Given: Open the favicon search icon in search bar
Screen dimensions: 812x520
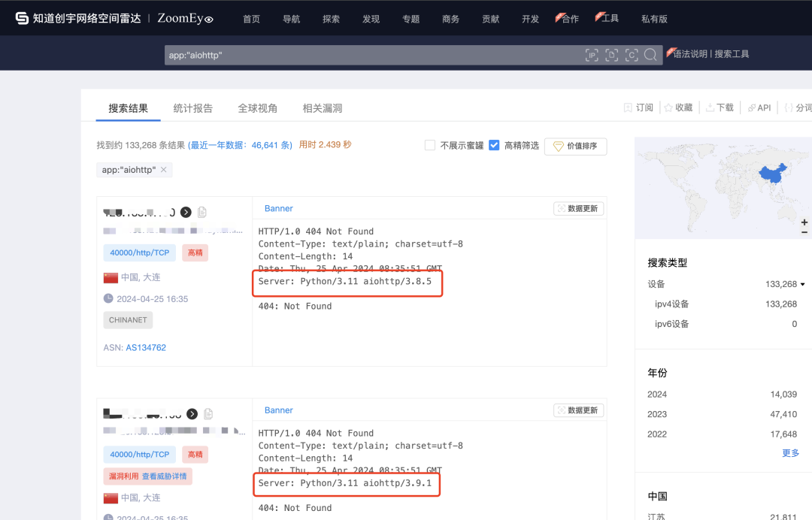Looking at the screenshot, I should (x=611, y=55).
